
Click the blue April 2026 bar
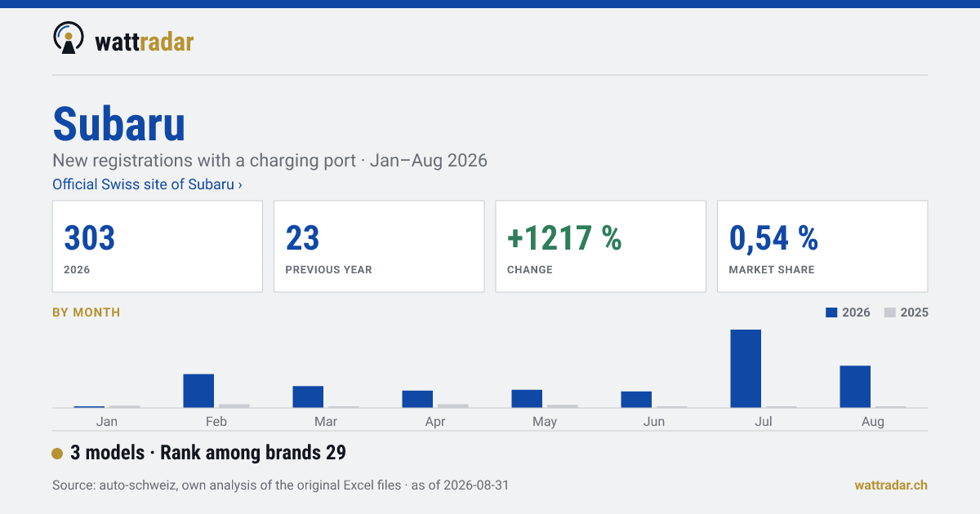click(417, 399)
